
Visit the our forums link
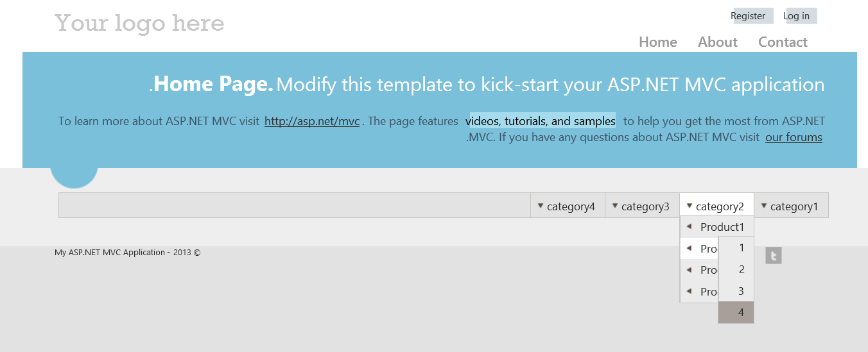coord(794,137)
